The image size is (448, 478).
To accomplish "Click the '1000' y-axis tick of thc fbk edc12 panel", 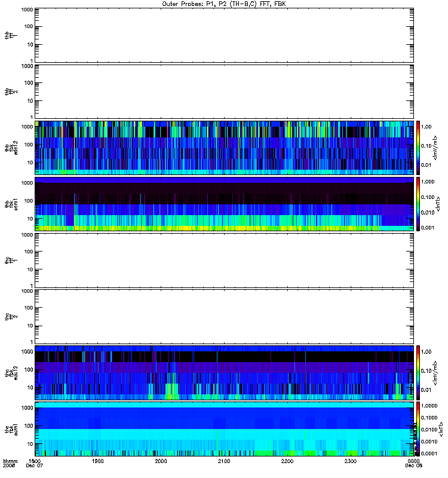I will click(27, 352).
